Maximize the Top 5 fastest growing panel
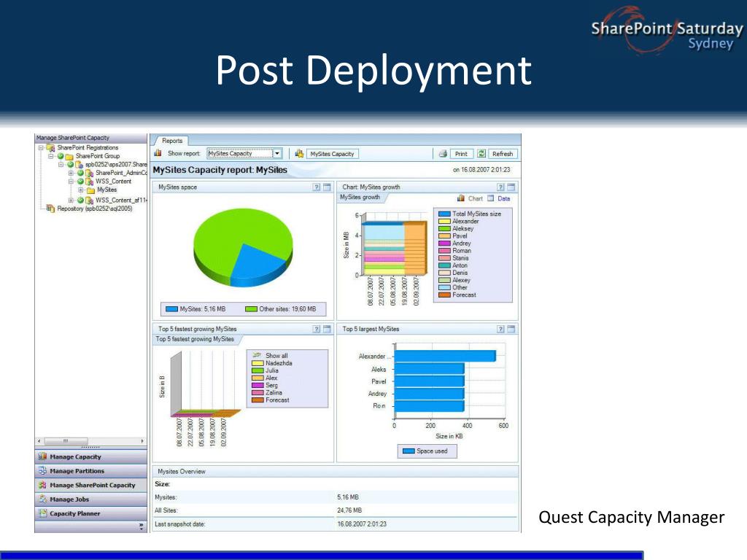747x560 pixels. 327,329
